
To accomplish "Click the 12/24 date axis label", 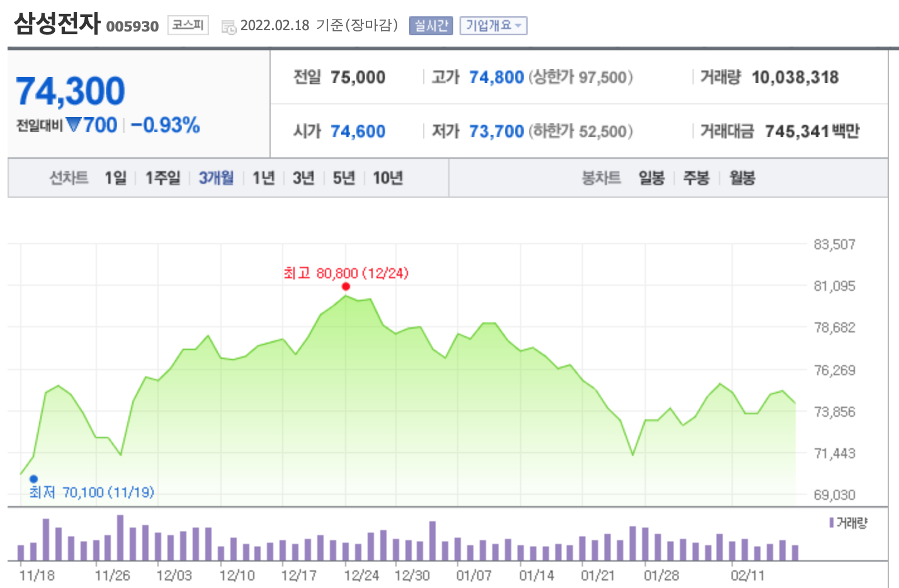I will click(x=361, y=575).
